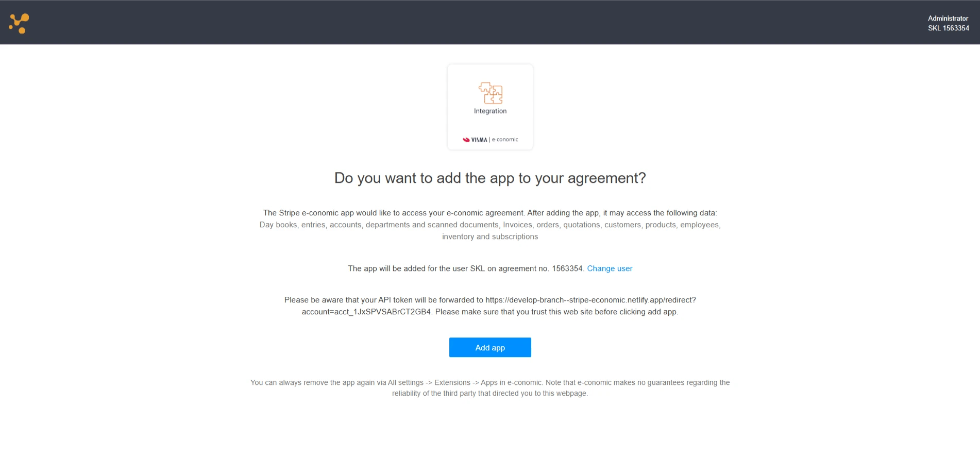Click the 'Day books, entries, accounts' data list
The width and height of the screenshot is (980, 457).
pyautogui.click(x=490, y=231)
